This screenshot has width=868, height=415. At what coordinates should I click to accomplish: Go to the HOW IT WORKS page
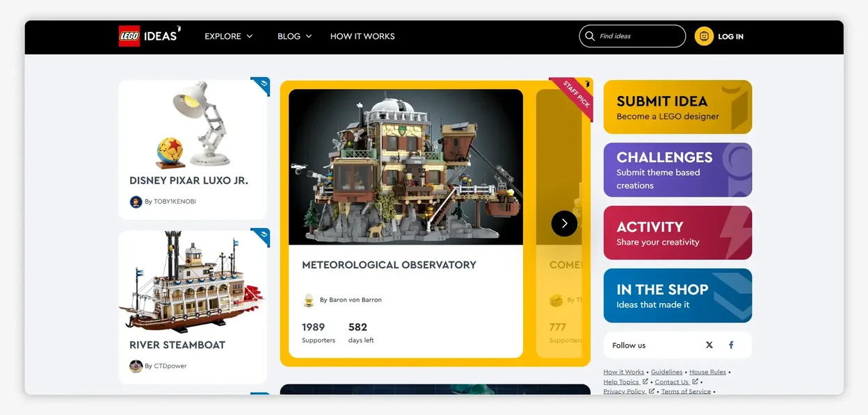click(x=362, y=36)
